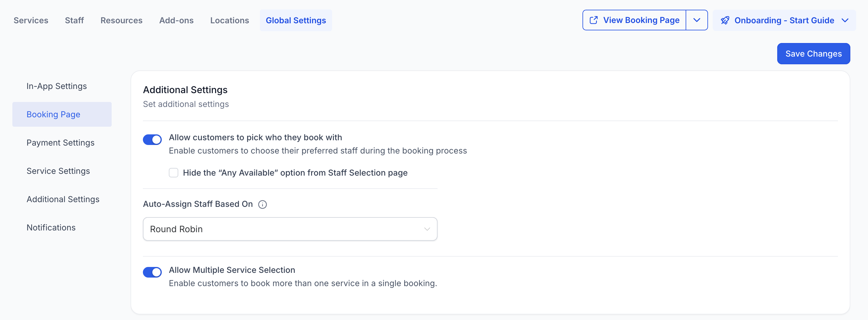Go to Notifications sidebar item
Screen dimensions: 868x320
coord(51,228)
